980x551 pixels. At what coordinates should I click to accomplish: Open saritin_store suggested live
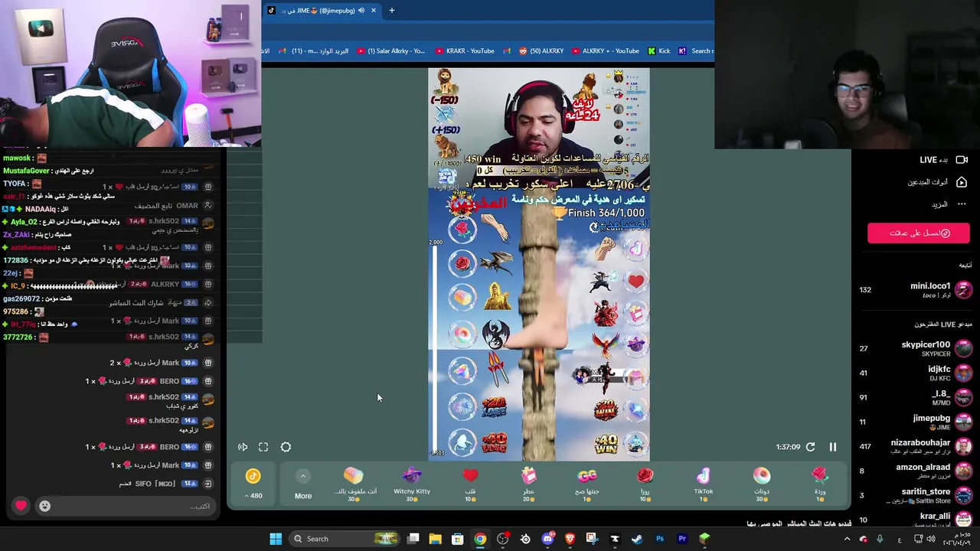pyautogui.click(x=915, y=495)
